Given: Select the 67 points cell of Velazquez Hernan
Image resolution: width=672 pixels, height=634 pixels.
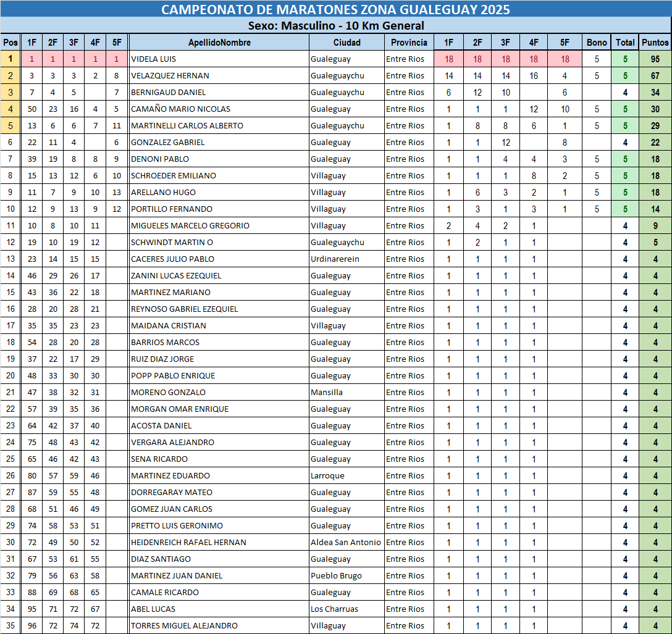Looking at the screenshot, I should 655,76.
